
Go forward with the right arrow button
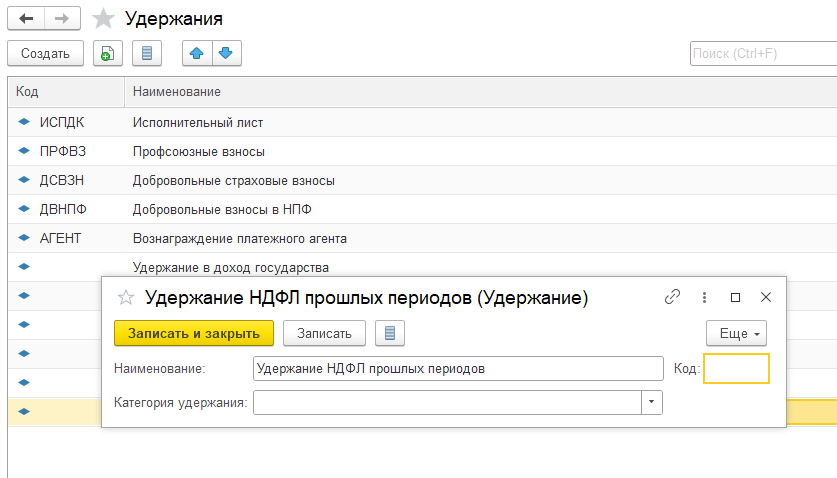(62, 19)
